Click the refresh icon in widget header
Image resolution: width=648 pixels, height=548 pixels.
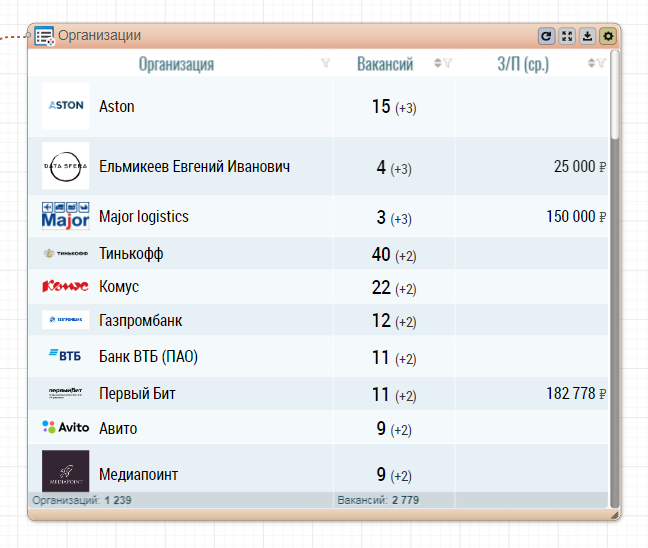pos(546,36)
